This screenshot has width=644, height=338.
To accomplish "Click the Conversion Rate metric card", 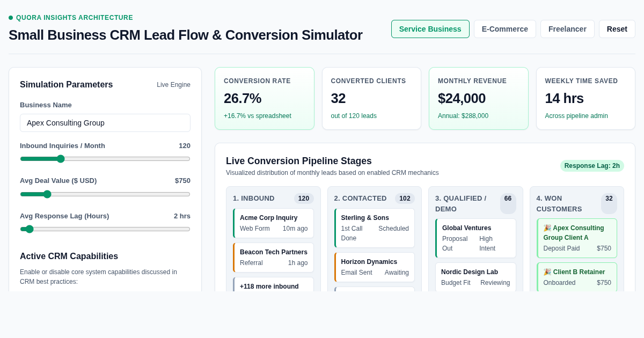I will pyautogui.click(x=265, y=99).
